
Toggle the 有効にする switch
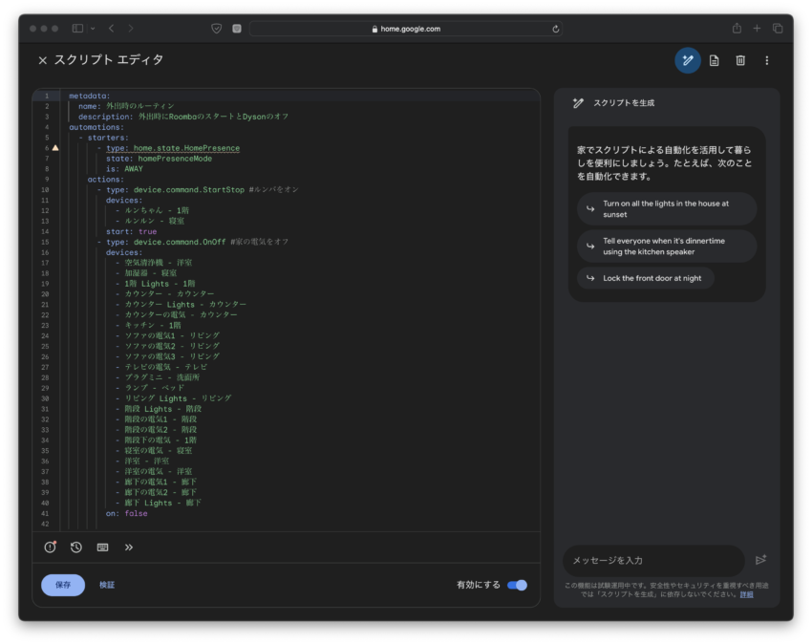click(517, 585)
